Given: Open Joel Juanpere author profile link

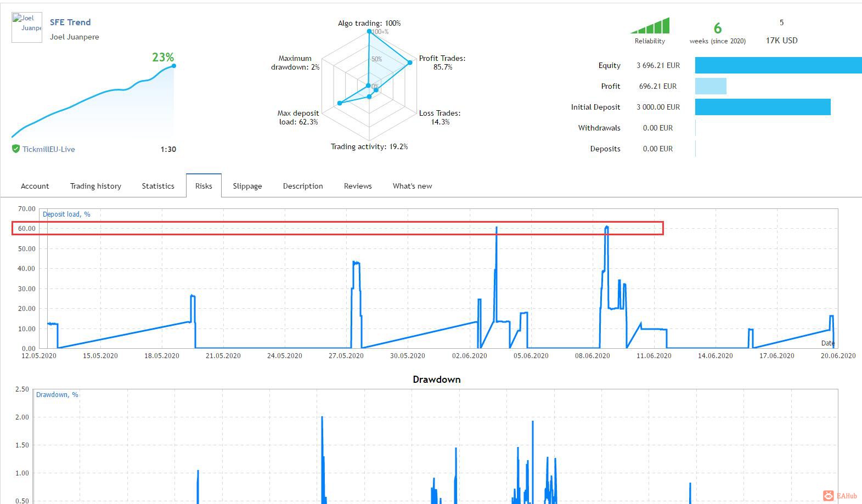Looking at the screenshot, I should click(x=75, y=37).
